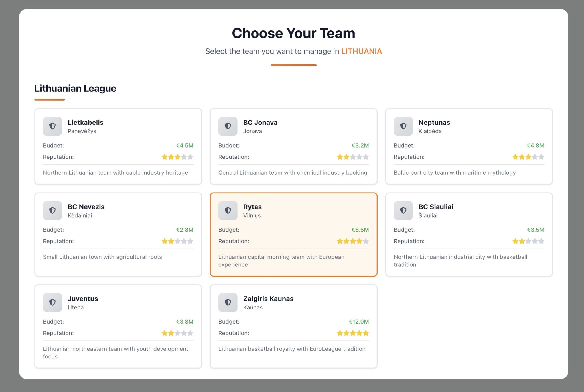Image resolution: width=584 pixels, height=392 pixels.
Task: Click the Zalgiris Kaunas shield icon
Action: 228,303
